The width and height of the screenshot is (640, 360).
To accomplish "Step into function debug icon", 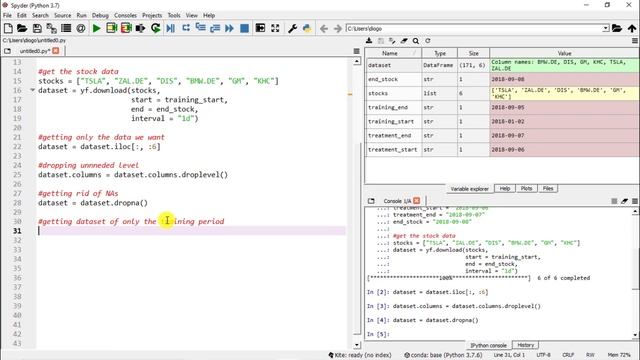I will coord(200,28).
